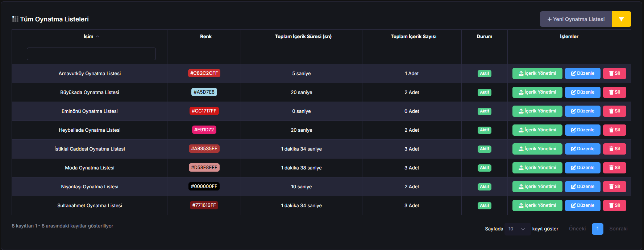Screen dimensions: 644x250
Task: Go to page 1 in pagination
Action: coord(597,229)
